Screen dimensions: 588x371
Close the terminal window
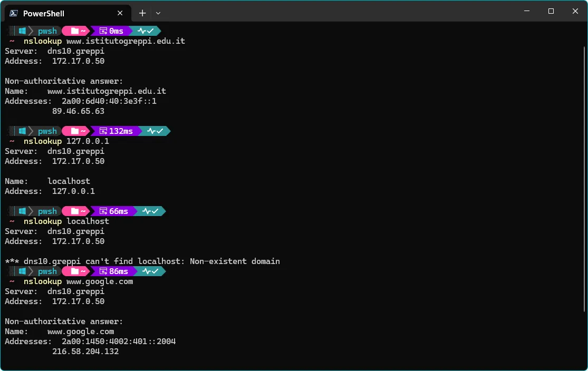(575, 11)
